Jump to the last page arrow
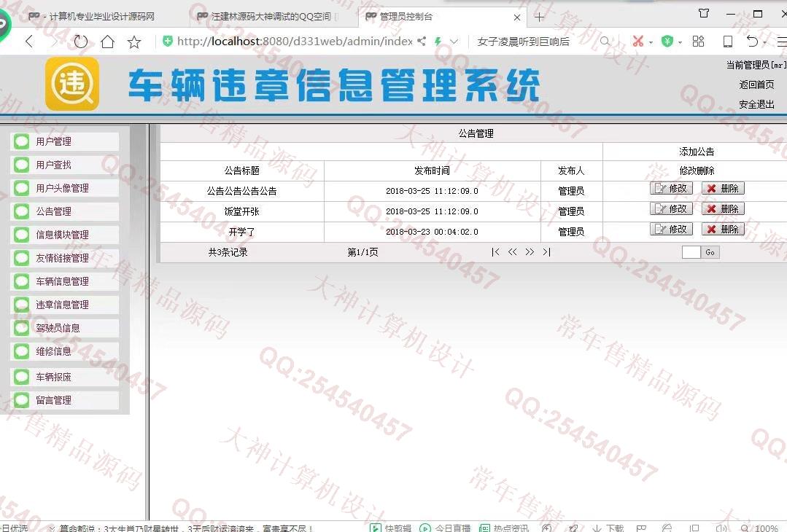Image resolution: width=787 pixels, height=532 pixels. point(546,251)
